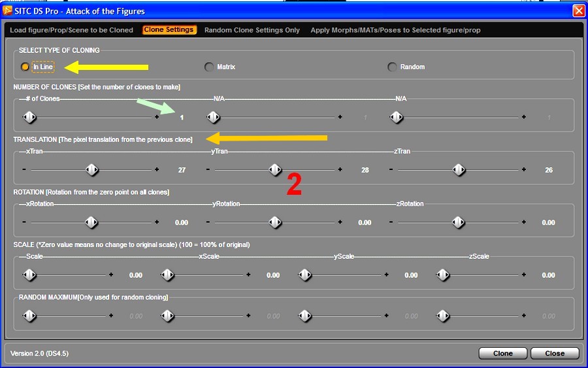Increase zRotation with its plus button
This screenshot has width=588, height=368.
(524, 222)
